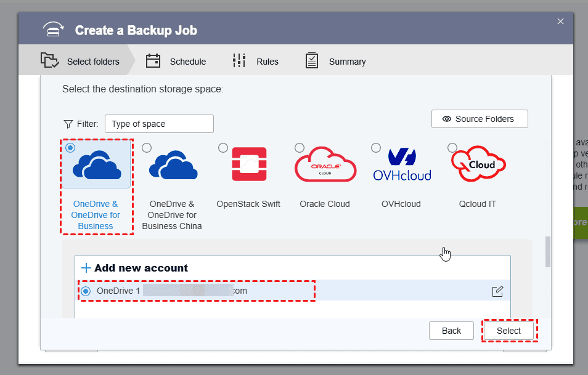Click the Back button
588x375 pixels.
coord(452,331)
